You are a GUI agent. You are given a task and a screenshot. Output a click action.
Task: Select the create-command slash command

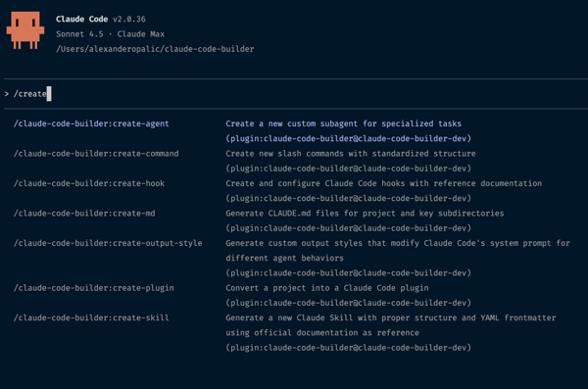coord(96,154)
